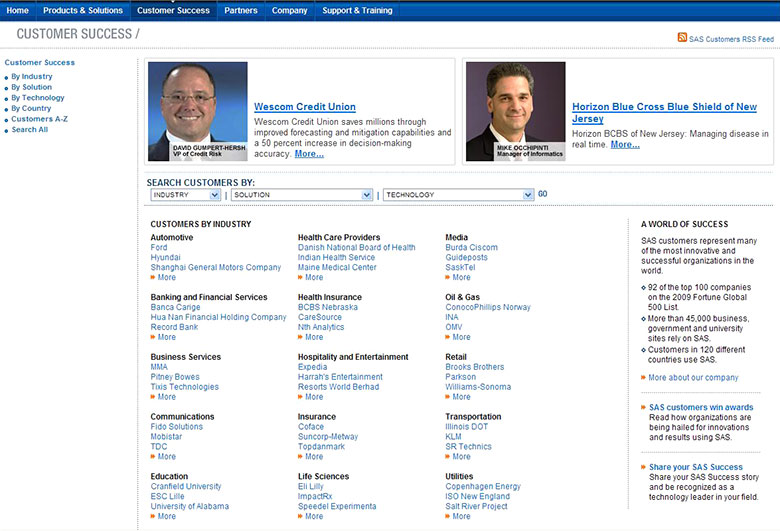Open the Home menu tab
Viewport: 780px width, 531px height.
click(x=17, y=10)
